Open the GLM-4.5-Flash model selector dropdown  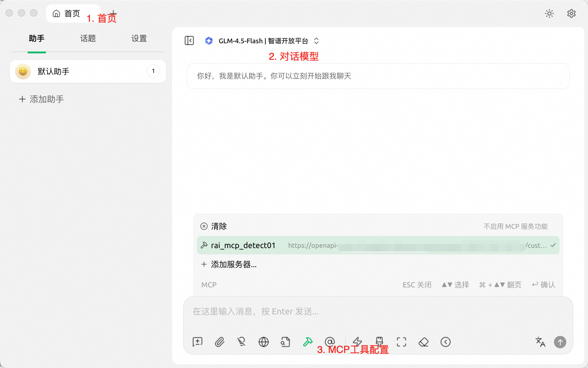coord(263,41)
